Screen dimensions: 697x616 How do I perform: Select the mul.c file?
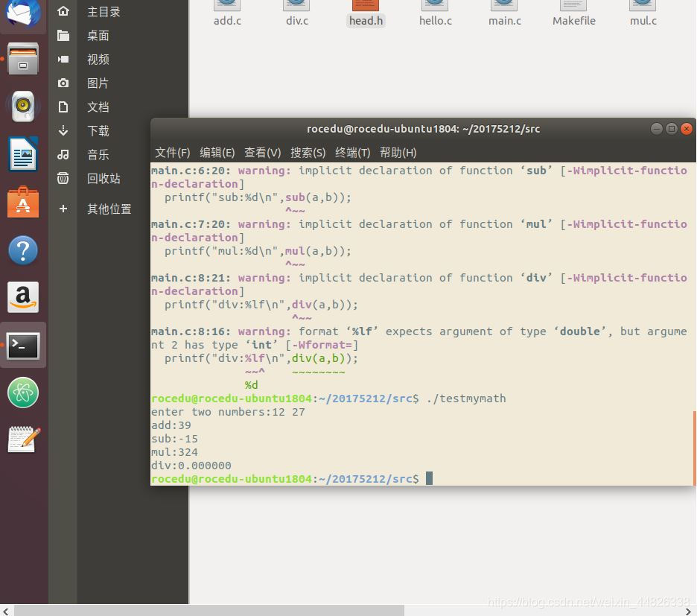tap(643, 13)
